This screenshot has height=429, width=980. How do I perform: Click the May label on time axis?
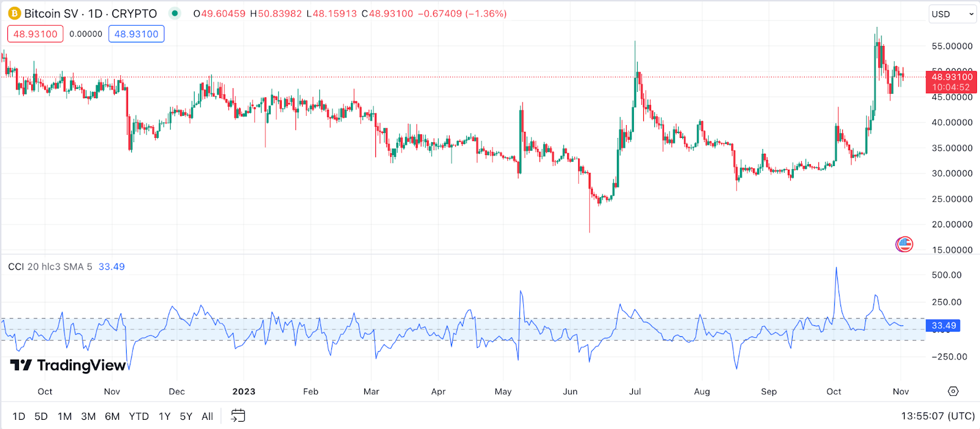[x=503, y=391]
